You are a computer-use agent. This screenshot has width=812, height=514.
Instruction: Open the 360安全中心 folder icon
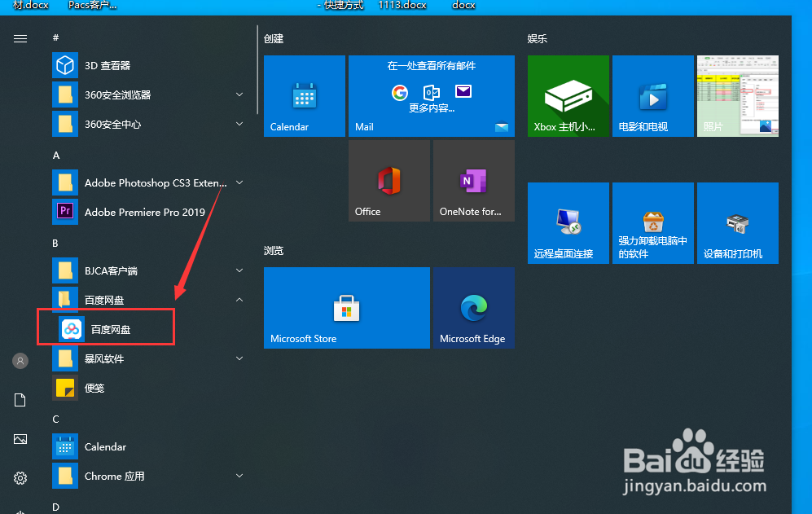(65, 125)
